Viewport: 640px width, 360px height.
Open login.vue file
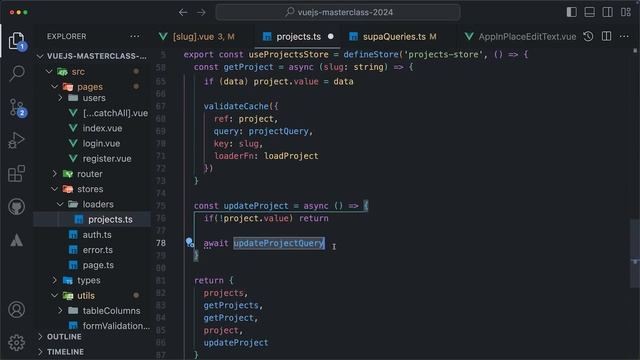pos(92,144)
